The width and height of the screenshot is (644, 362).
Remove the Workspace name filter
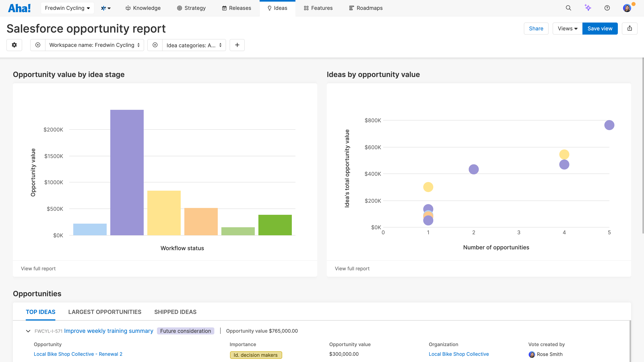click(38, 45)
